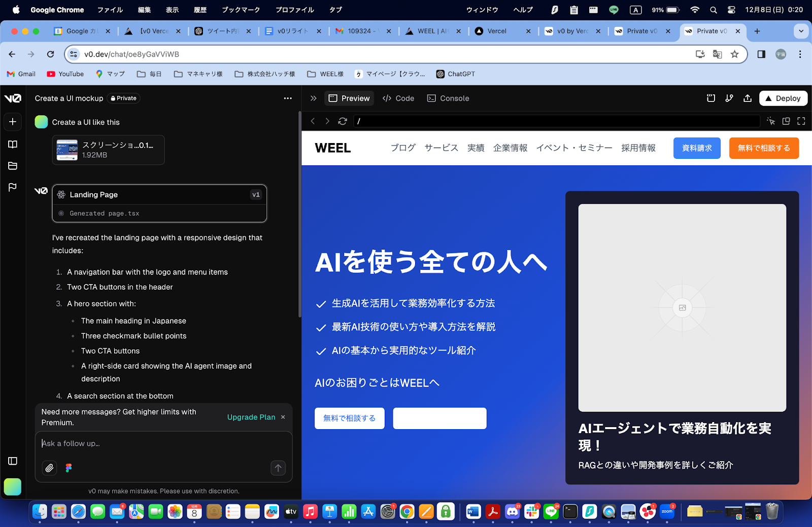Click the share upload icon near Deploy
Screen dimensions: 812x527
748,98
